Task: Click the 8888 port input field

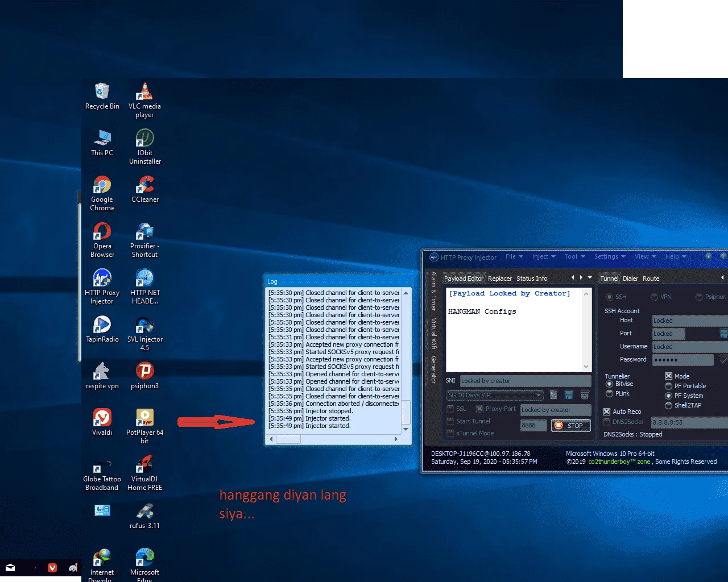Action: point(533,425)
